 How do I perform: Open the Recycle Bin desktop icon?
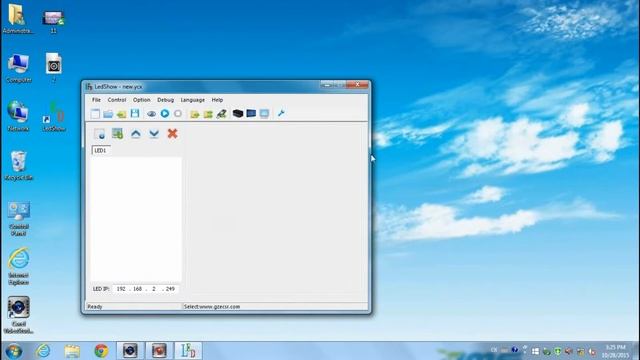pyautogui.click(x=18, y=166)
